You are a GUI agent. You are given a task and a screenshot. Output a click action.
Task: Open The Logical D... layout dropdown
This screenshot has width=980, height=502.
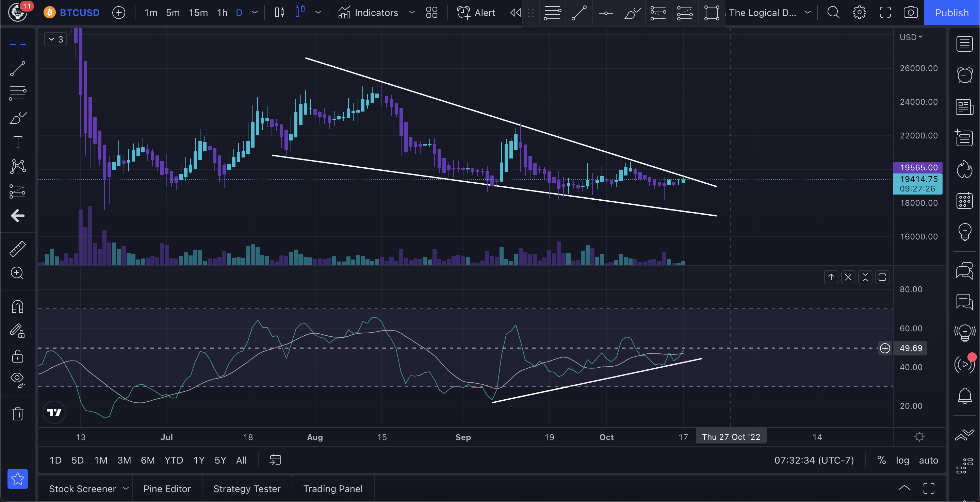point(769,13)
